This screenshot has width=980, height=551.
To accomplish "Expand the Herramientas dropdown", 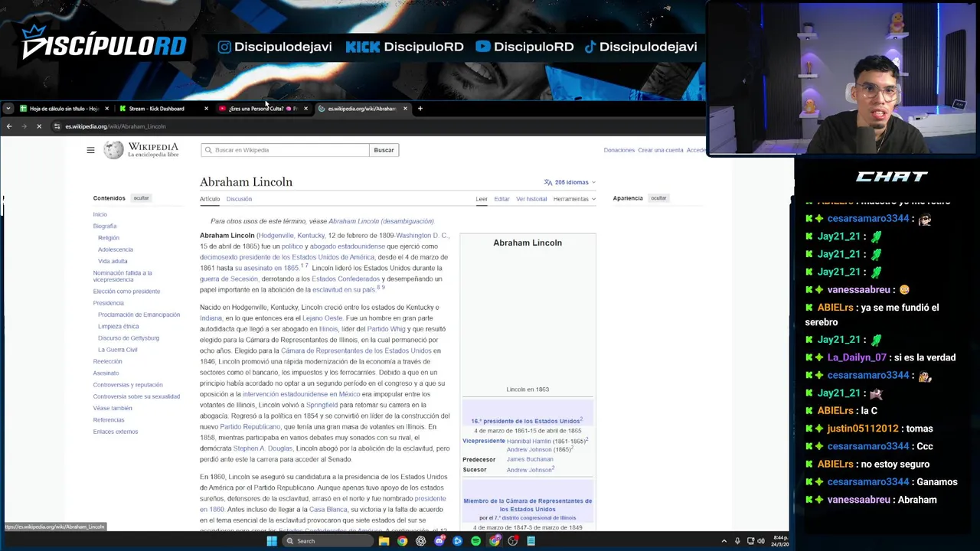I will point(574,199).
